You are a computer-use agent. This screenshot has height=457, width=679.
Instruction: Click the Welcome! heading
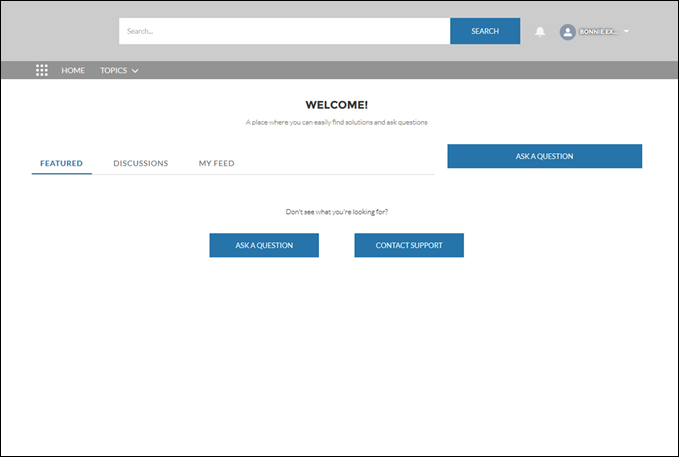[336, 105]
